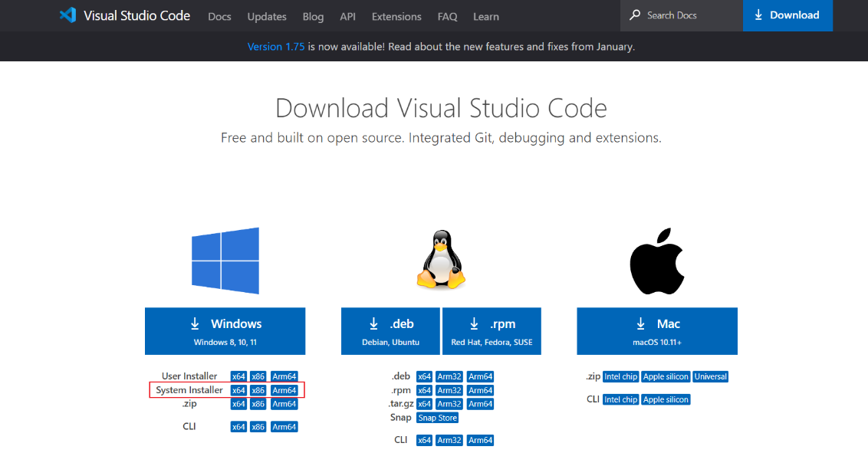Image resolution: width=868 pixels, height=453 pixels.
Task: Download Windows CLI x64
Action: pos(238,426)
